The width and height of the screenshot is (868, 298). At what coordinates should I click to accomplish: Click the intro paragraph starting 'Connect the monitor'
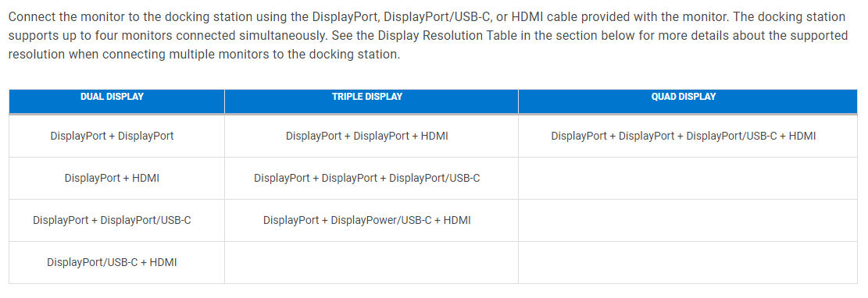(428, 36)
